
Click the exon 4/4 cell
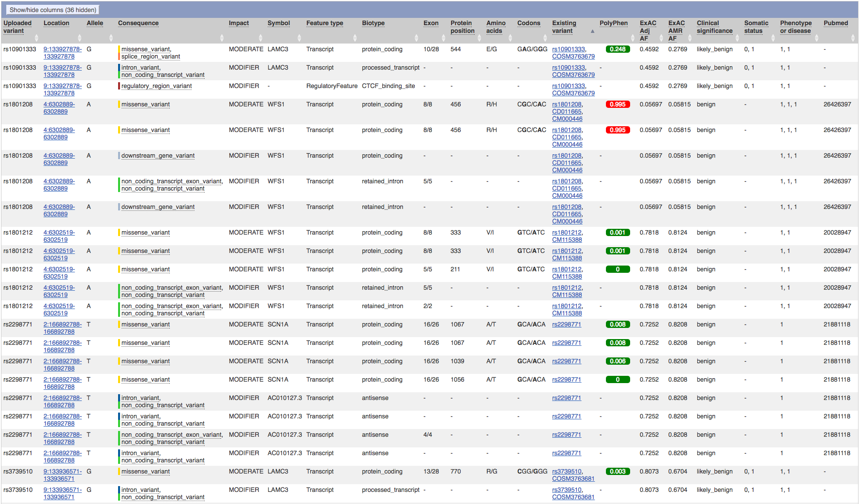[427, 435]
